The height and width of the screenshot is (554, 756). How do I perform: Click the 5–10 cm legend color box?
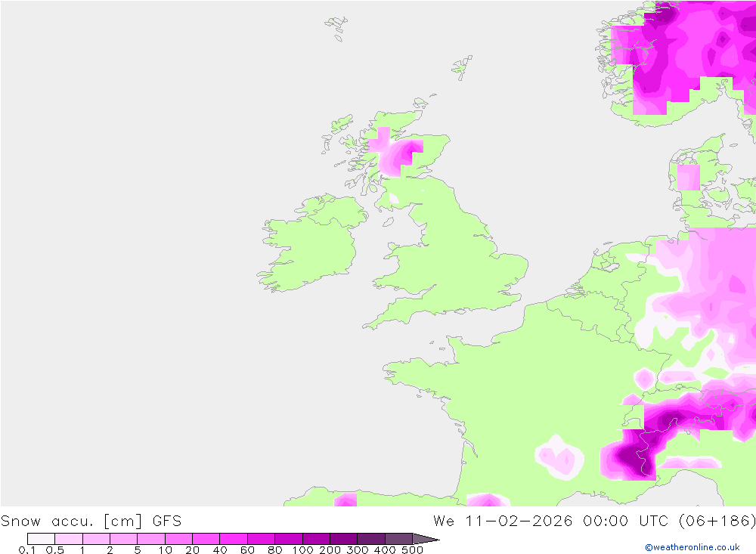coord(151,539)
